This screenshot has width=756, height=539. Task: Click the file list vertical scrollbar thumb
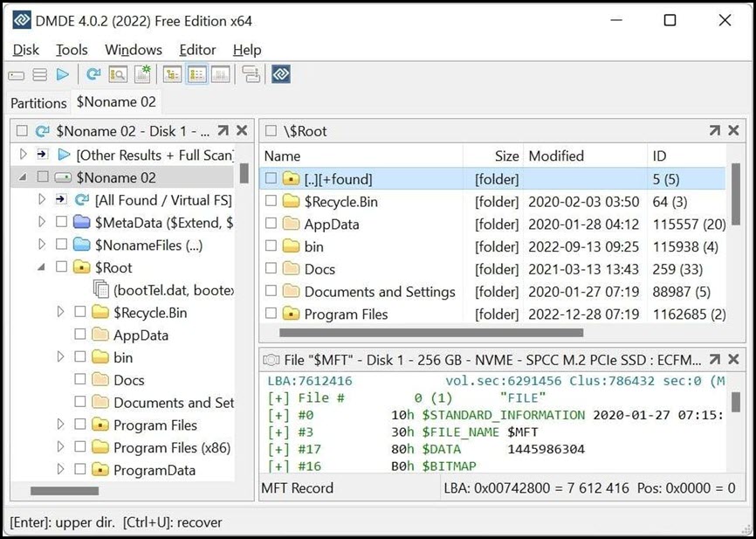735,194
